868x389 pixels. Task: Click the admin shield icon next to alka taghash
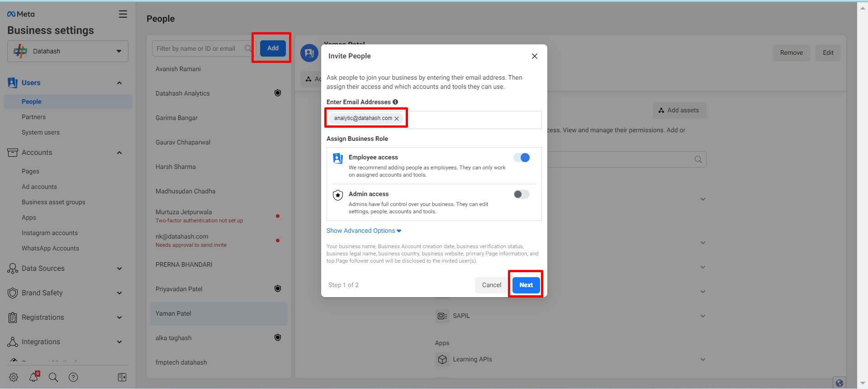coord(278,337)
